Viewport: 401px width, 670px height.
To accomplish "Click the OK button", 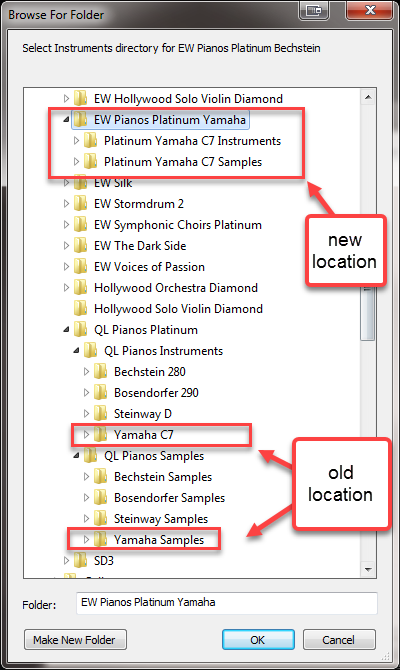I will (258, 639).
